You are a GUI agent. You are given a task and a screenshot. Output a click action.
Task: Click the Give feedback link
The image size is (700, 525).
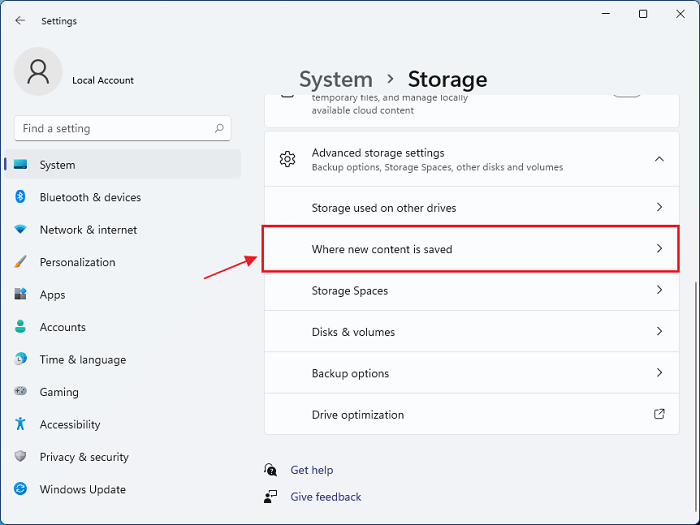(x=325, y=497)
